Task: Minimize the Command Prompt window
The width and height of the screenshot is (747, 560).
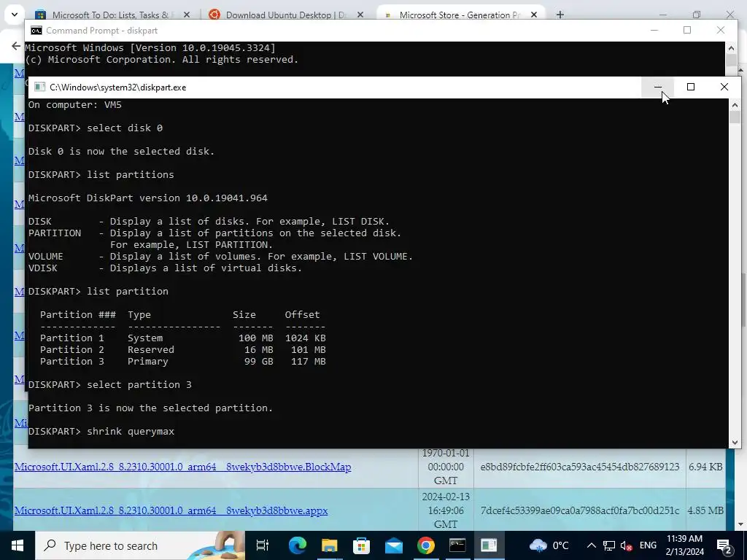Action: pyautogui.click(x=654, y=30)
